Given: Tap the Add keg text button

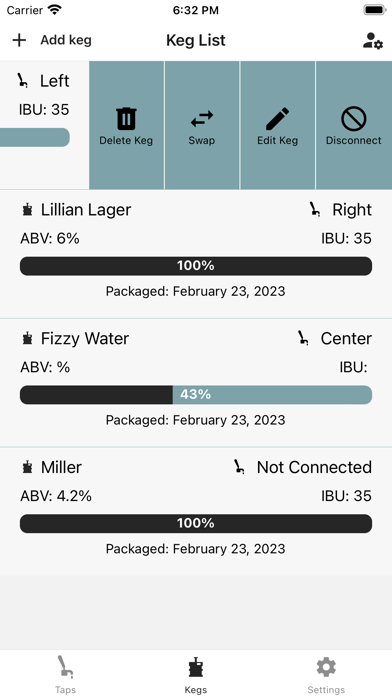Looking at the screenshot, I should [66, 40].
